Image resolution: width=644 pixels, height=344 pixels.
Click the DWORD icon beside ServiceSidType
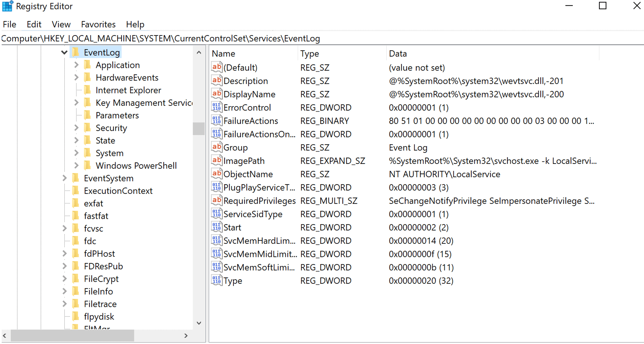pyautogui.click(x=217, y=214)
